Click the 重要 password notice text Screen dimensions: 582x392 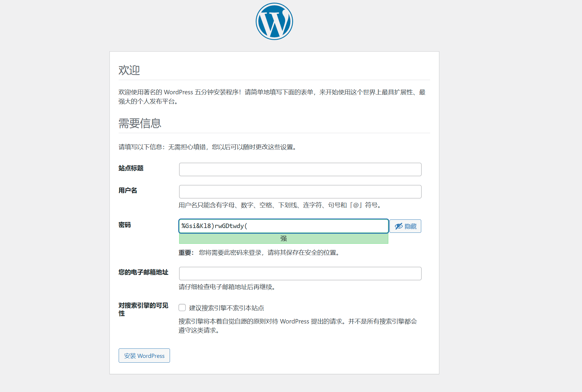click(x=259, y=253)
